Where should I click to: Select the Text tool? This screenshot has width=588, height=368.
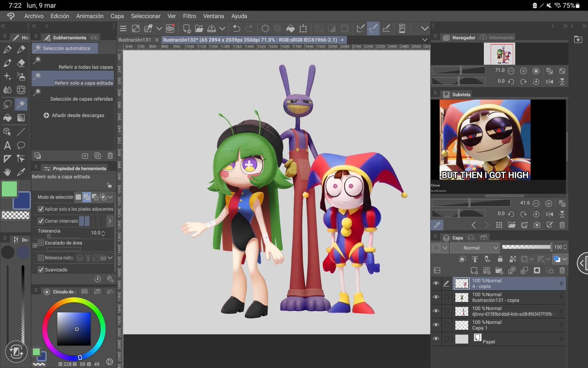point(7,145)
